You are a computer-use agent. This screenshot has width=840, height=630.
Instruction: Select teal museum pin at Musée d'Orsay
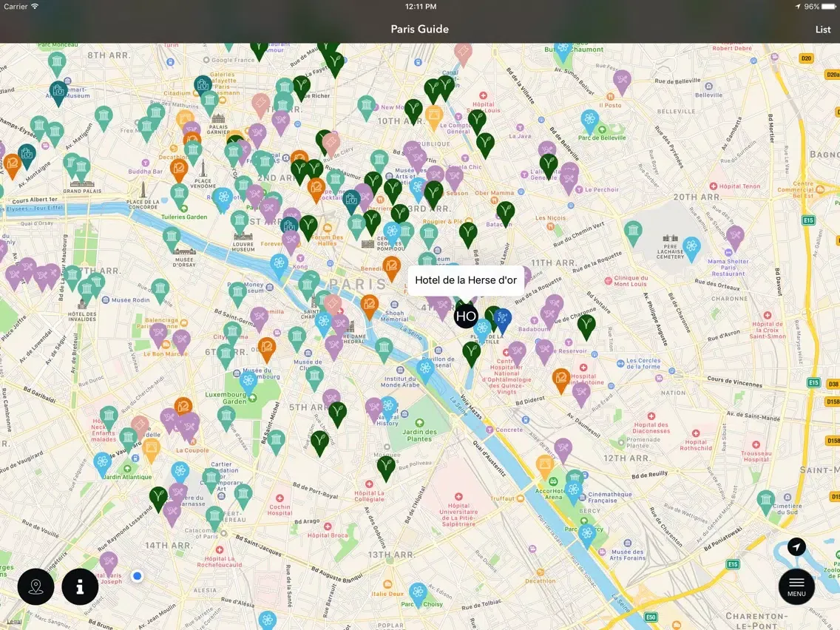click(x=172, y=237)
